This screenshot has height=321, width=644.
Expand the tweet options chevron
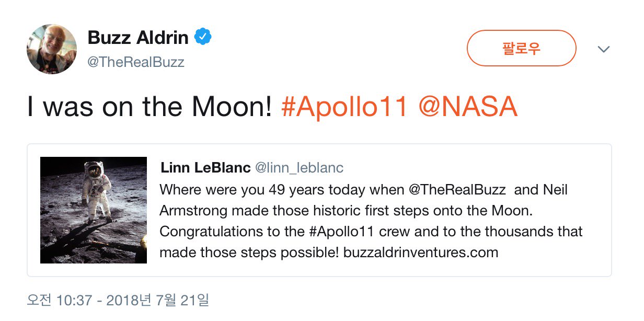click(604, 49)
